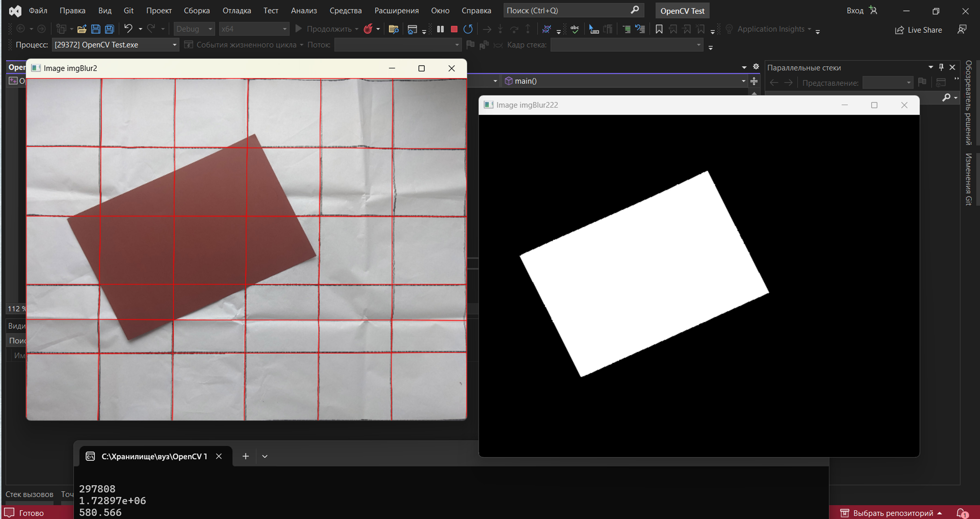The image size is (980, 519).
Task: Open the Кадр стека dropdown
Action: point(627,45)
